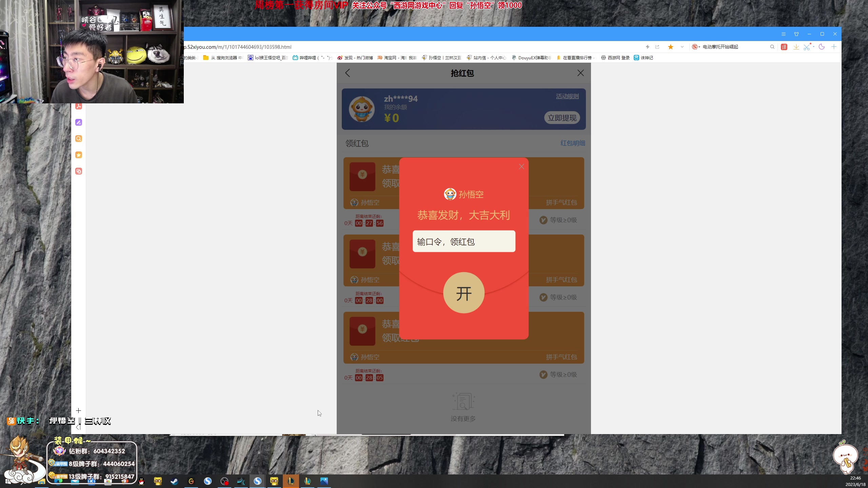Open the browser hamburger menu
The height and width of the screenshot is (488, 868).
coord(783,34)
